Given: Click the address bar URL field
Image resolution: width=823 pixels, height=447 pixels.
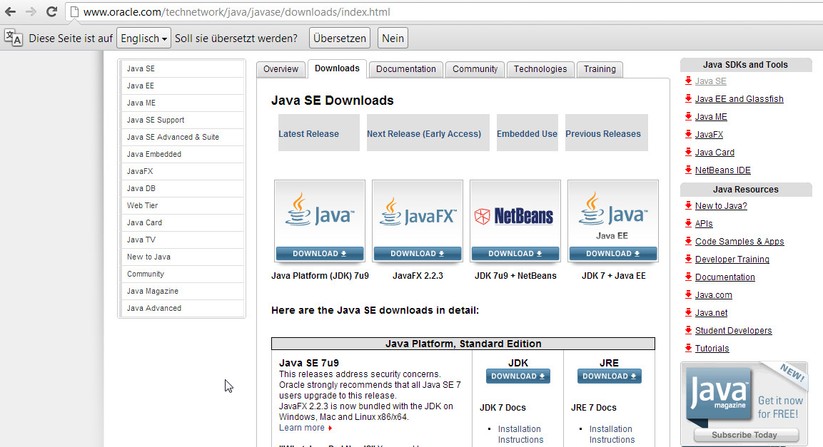Looking at the screenshot, I should click(400, 12).
